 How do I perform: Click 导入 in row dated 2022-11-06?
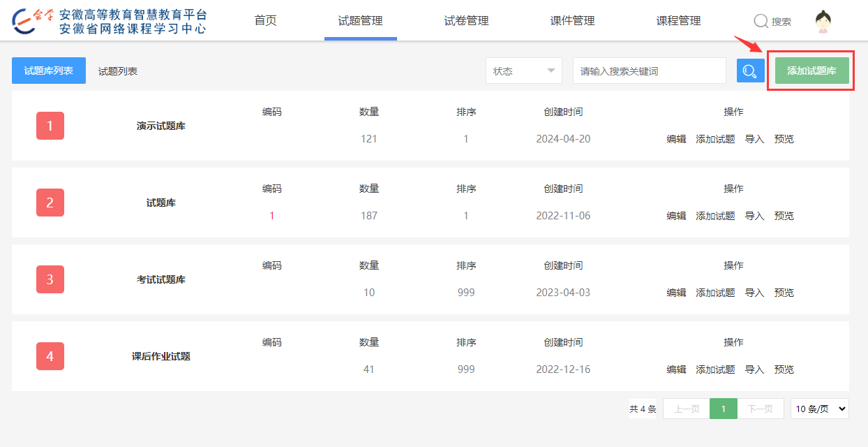[755, 216]
